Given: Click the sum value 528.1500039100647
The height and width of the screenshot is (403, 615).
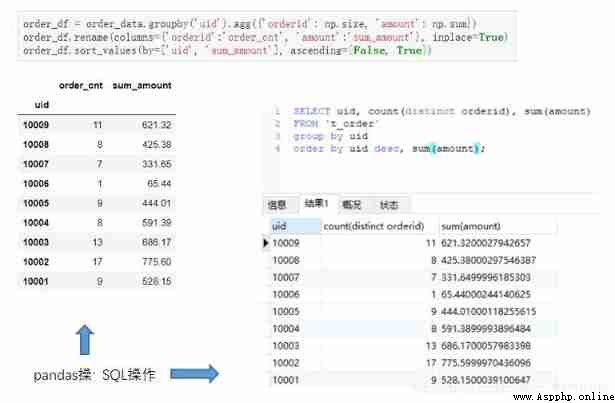Looking at the screenshot, I should pyautogui.click(x=486, y=380).
